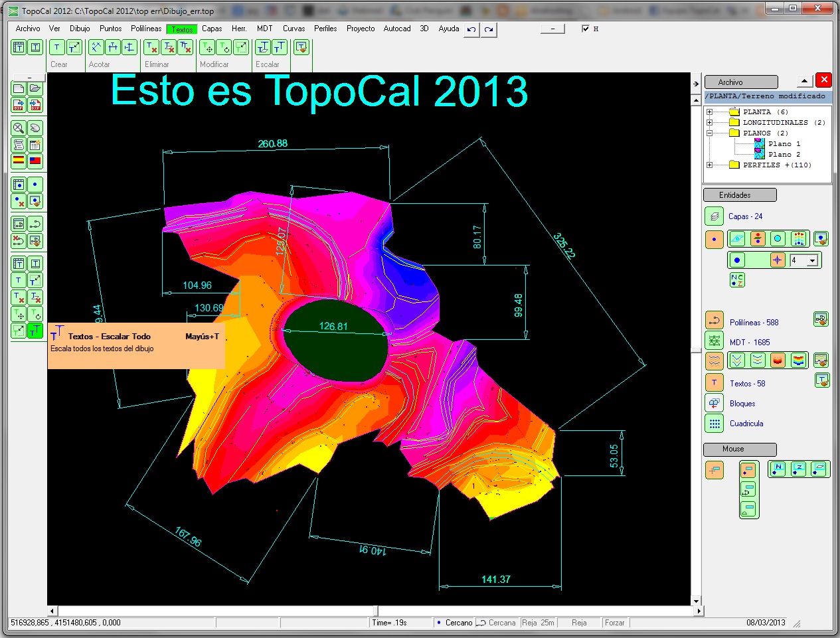
Task: Click the horizontal scrollbar left arrow
Action: click(x=52, y=611)
